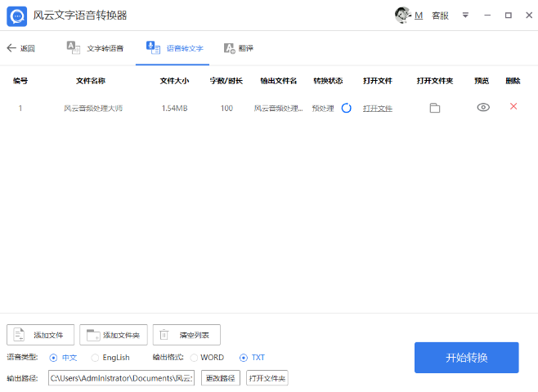
Task: Open the 语音转文字 tab
Action: pos(173,48)
